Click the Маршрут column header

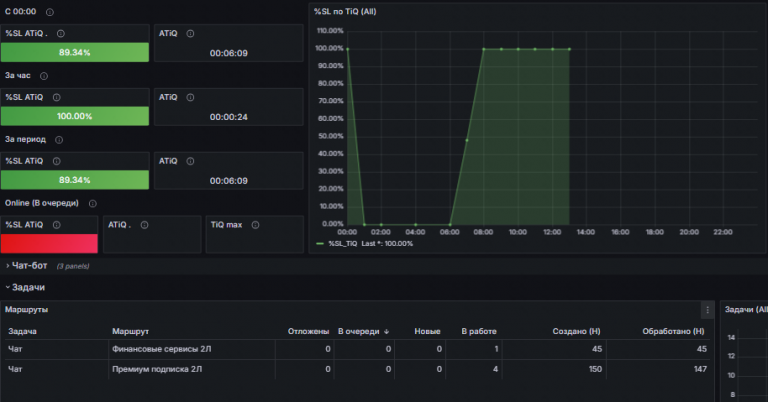[130, 331]
